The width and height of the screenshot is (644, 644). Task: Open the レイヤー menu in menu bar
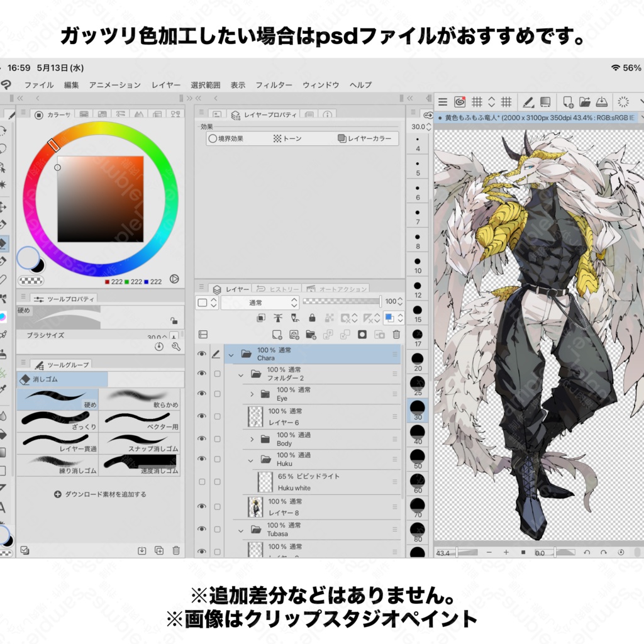point(166,85)
